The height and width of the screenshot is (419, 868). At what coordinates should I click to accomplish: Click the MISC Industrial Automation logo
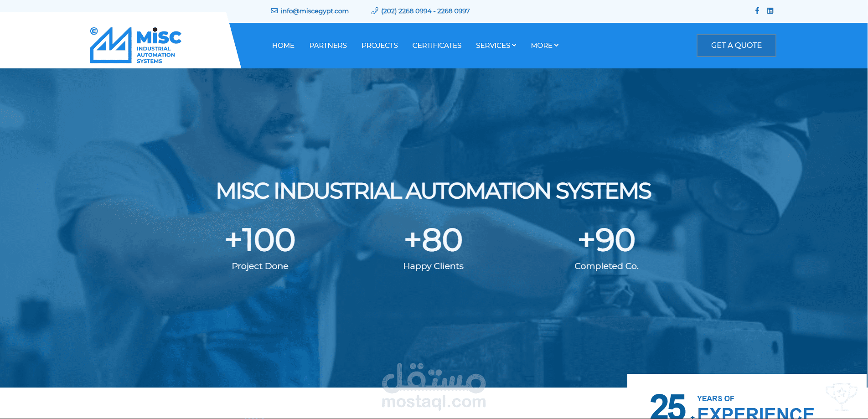tap(136, 45)
